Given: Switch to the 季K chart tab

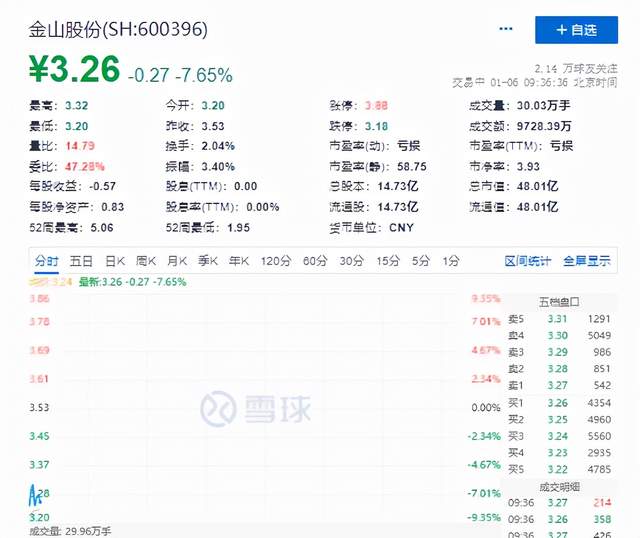Looking at the screenshot, I should coord(208,261).
